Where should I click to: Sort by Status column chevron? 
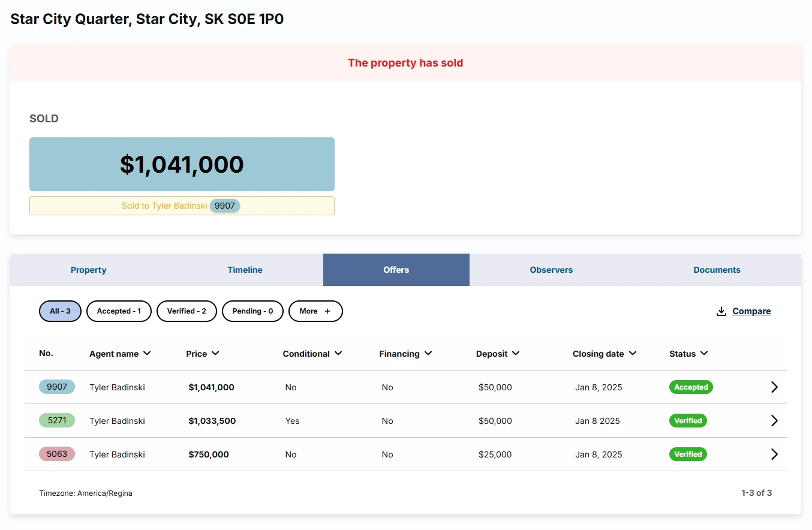pos(704,353)
